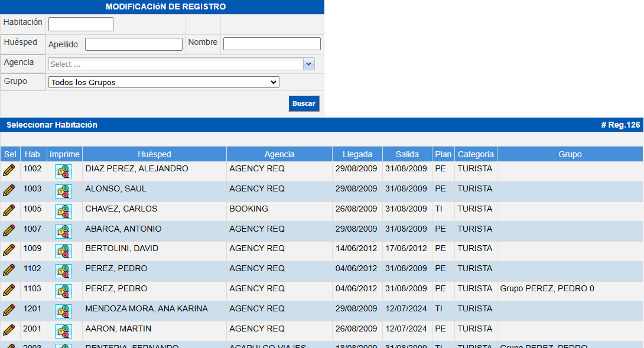The height and width of the screenshot is (348, 644).
Task: Focus the Apellido text field
Action: [x=134, y=44]
